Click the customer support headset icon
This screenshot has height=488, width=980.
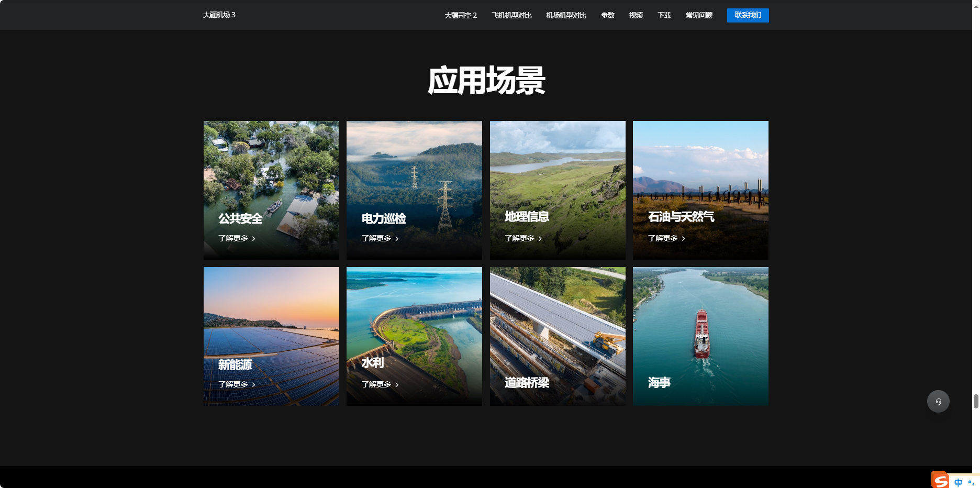pyautogui.click(x=938, y=402)
